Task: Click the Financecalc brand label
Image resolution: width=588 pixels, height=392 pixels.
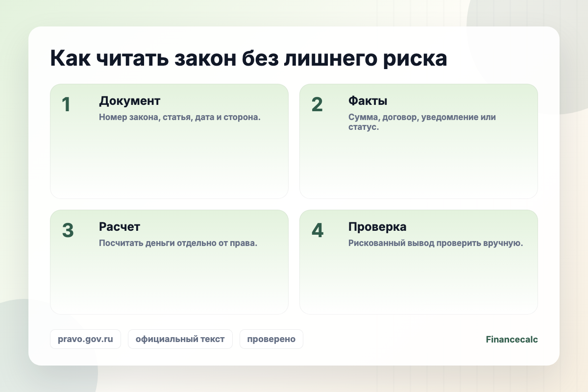Action: pyautogui.click(x=512, y=339)
